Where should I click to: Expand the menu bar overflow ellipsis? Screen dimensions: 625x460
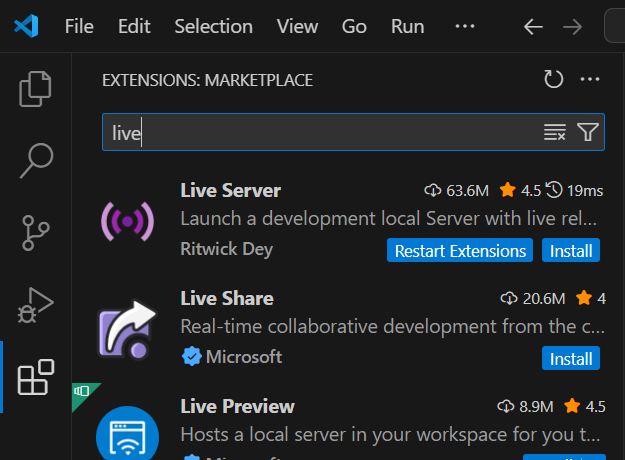point(465,27)
